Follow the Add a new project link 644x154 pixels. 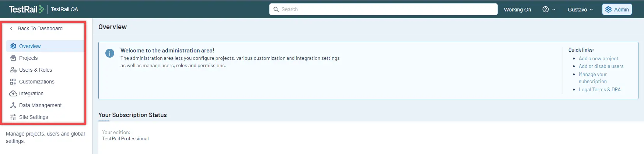598,58
